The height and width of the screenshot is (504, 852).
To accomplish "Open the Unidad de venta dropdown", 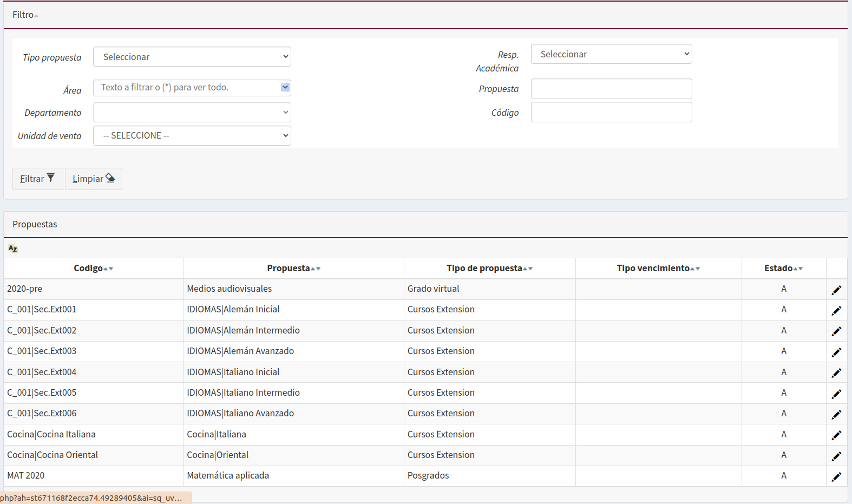I will coord(192,135).
